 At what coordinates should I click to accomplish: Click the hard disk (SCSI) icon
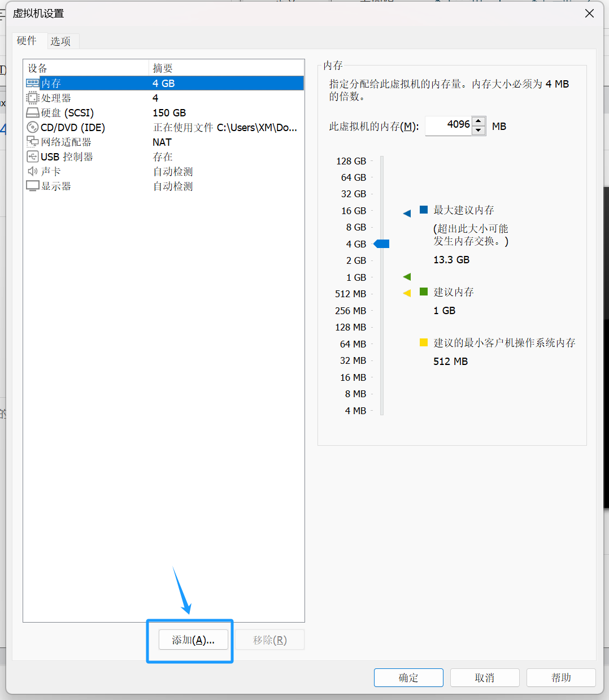(x=33, y=112)
